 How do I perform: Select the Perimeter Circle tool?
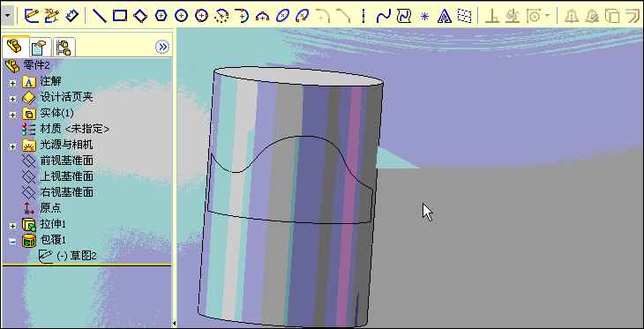(x=201, y=16)
